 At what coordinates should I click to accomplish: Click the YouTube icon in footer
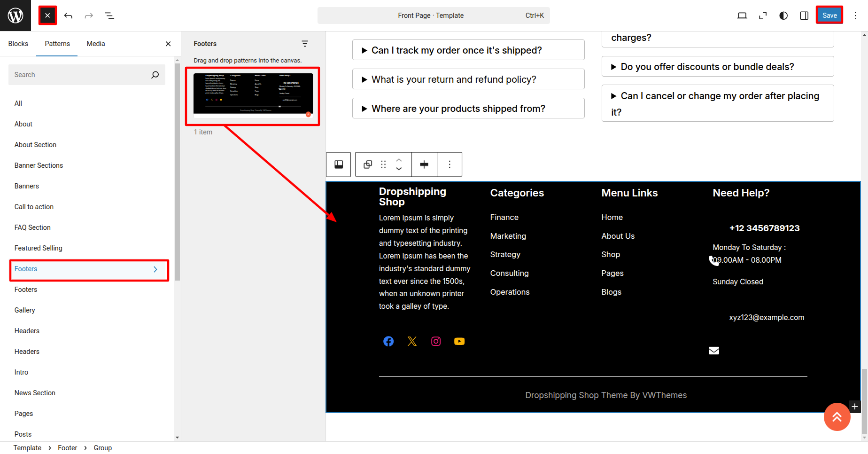(459, 341)
